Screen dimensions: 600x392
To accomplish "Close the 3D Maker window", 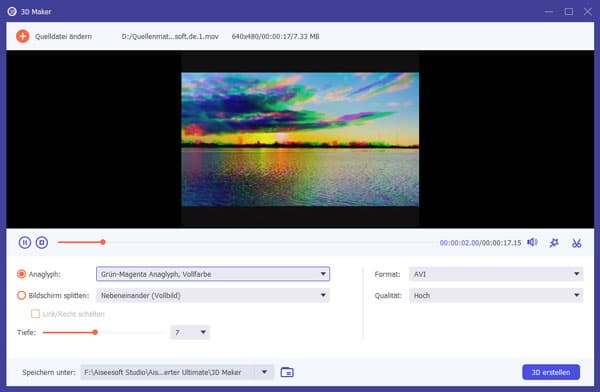I will click(588, 11).
